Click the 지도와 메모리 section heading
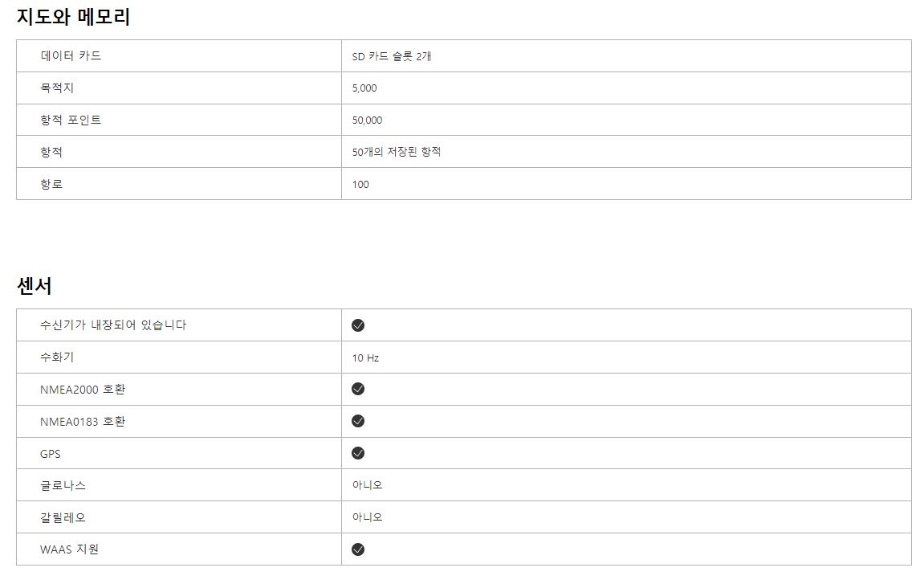 [x=73, y=17]
